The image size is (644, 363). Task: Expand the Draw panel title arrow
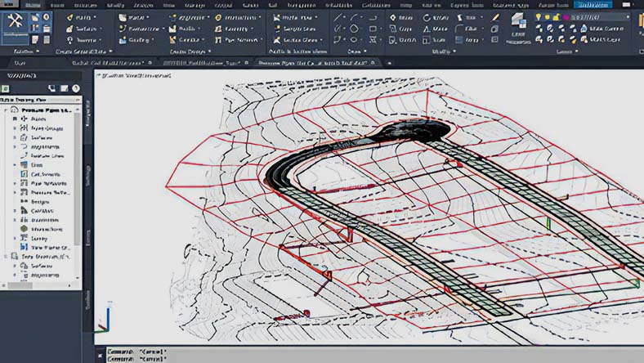point(365,52)
